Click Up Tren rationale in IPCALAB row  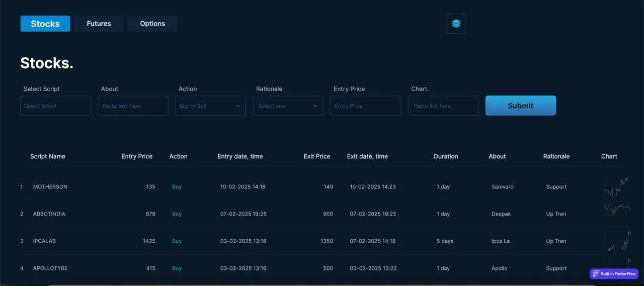556,241
